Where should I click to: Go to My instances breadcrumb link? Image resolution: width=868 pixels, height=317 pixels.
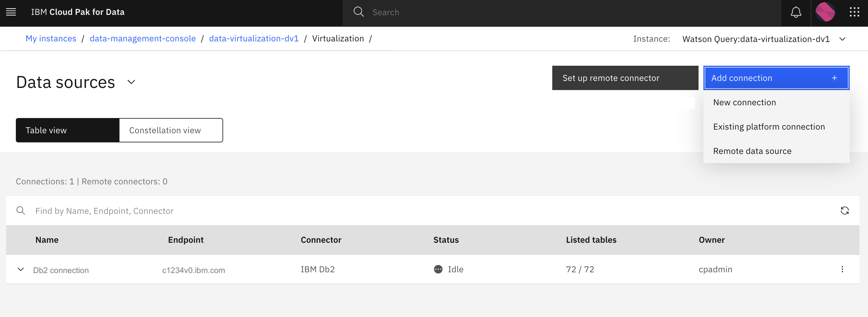(x=51, y=39)
